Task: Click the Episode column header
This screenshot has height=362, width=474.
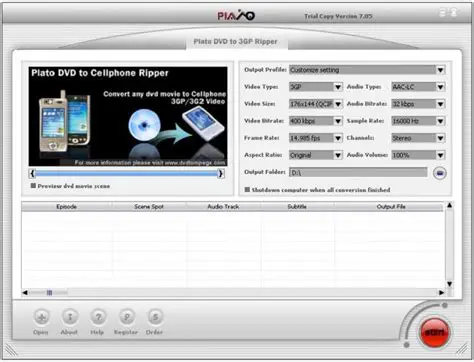Action: pyautogui.click(x=66, y=207)
